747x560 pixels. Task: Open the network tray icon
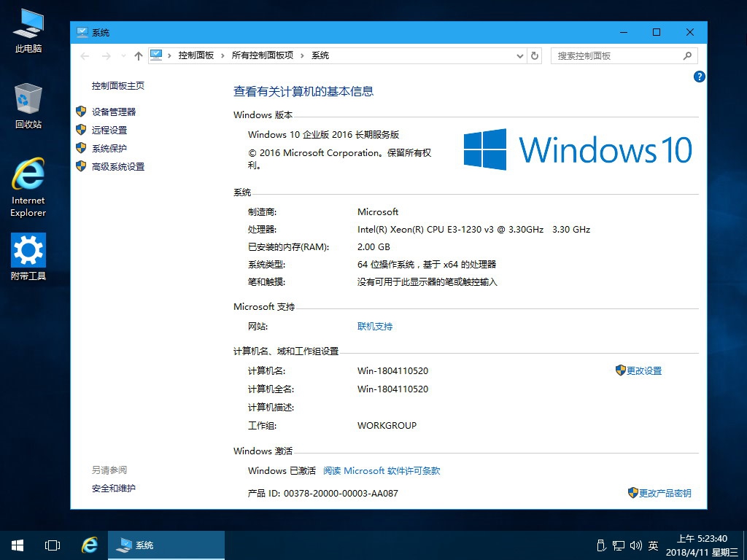pos(619,545)
